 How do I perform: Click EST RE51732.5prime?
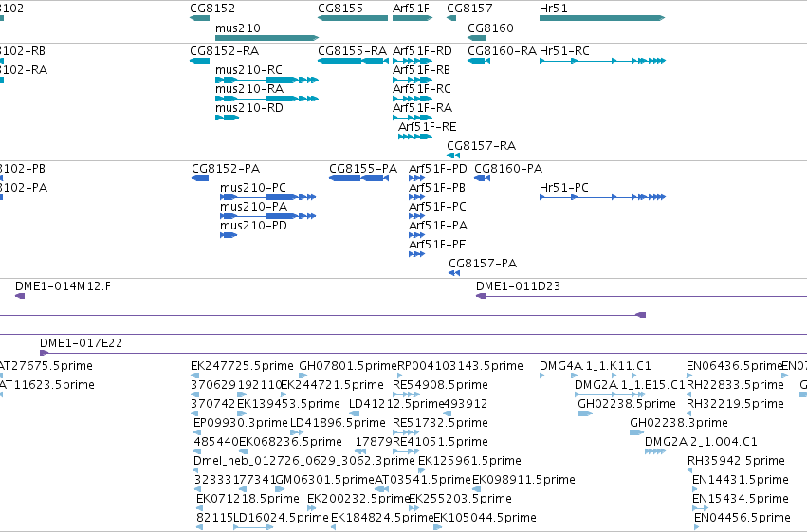point(406,432)
